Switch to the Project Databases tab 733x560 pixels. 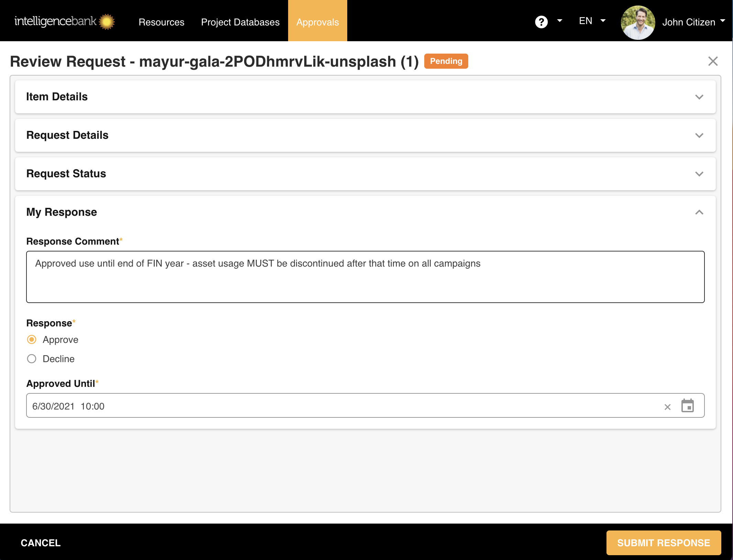point(240,22)
